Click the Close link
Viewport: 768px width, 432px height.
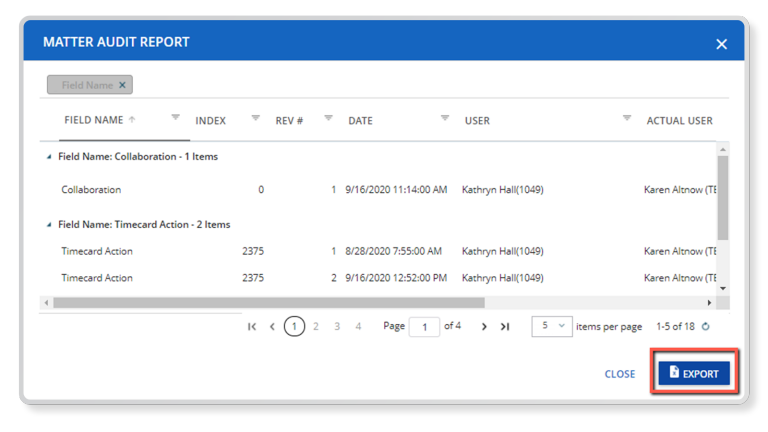(x=619, y=374)
